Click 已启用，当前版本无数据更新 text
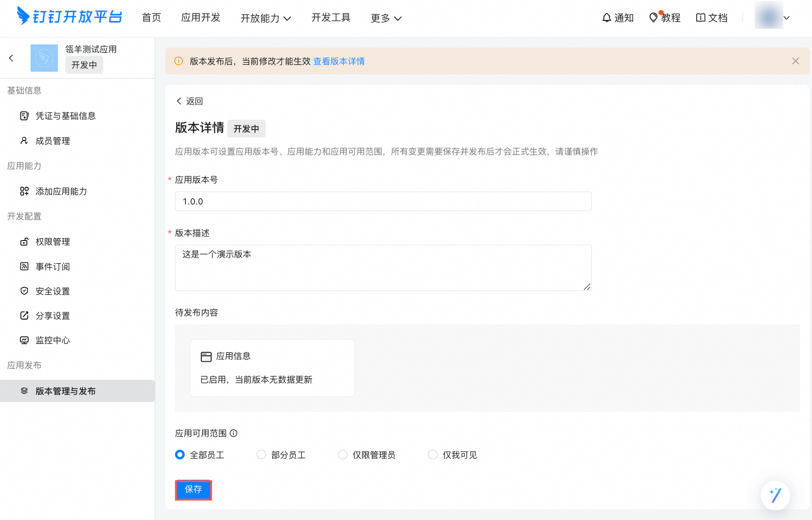The width and height of the screenshot is (812, 520). pos(256,379)
